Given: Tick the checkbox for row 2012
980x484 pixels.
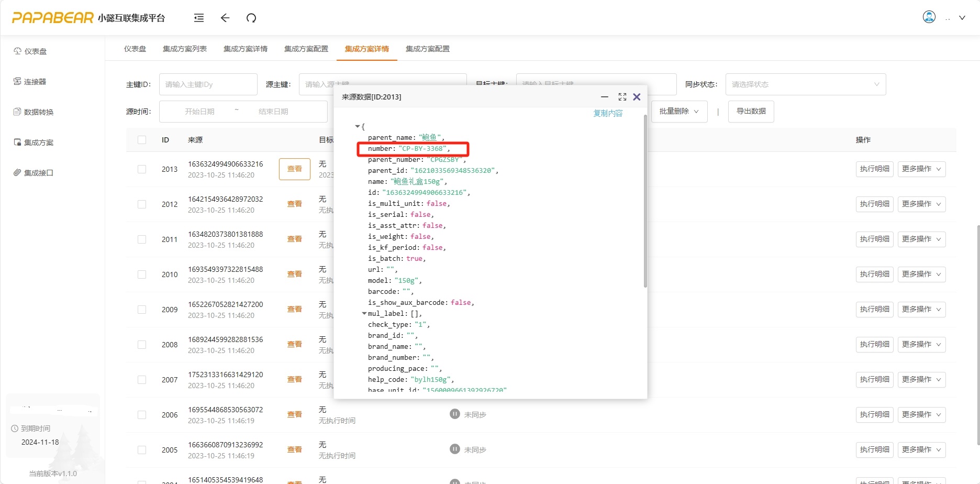Looking at the screenshot, I should click(x=142, y=204).
